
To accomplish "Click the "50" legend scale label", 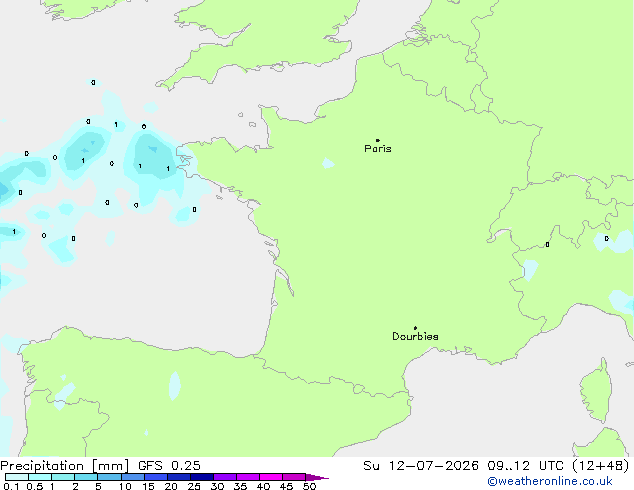I will tap(309, 486).
